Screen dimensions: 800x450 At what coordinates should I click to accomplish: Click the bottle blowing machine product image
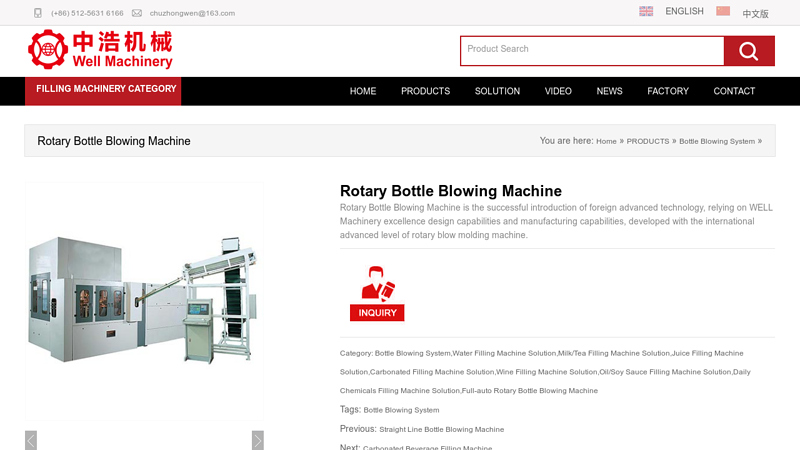point(144,301)
